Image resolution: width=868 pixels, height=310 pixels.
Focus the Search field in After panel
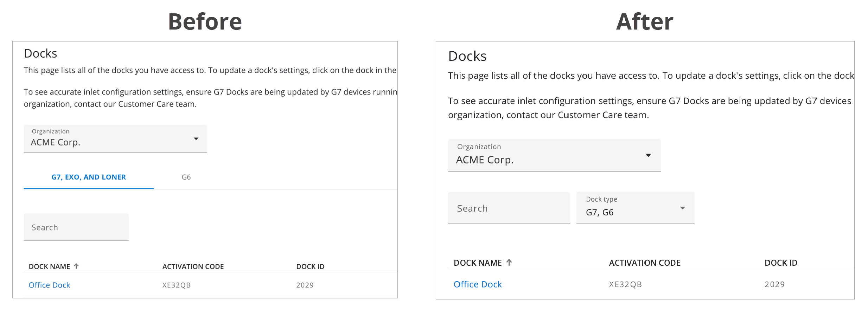tap(509, 208)
